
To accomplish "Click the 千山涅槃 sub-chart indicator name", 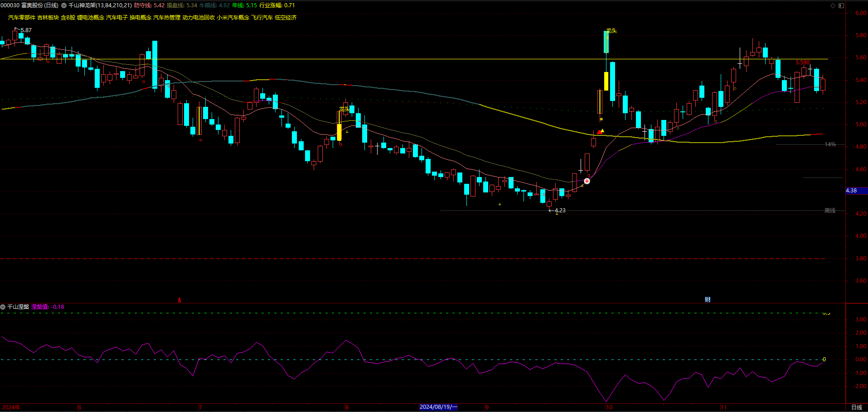I will [18, 307].
